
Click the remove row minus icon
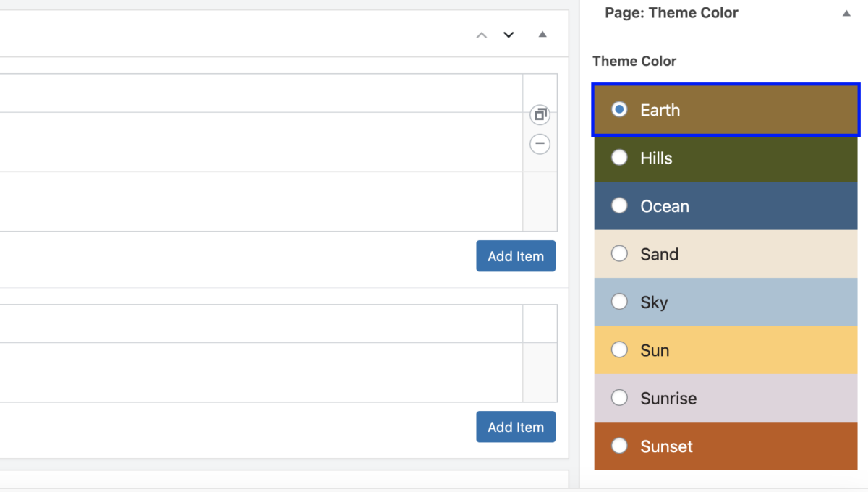[x=540, y=144]
